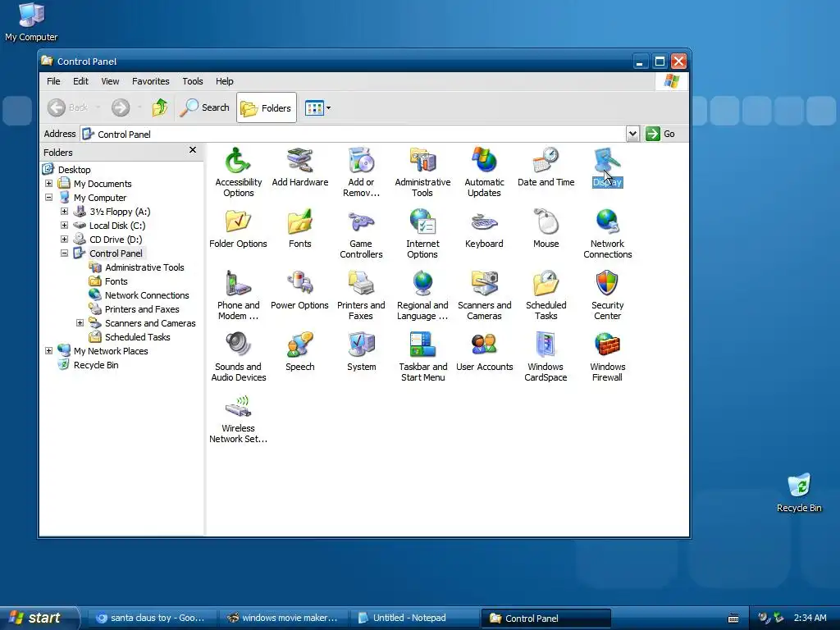Image resolution: width=840 pixels, height=630 pixels.
Task: Select the Speech icon
Action: (300, 352)
